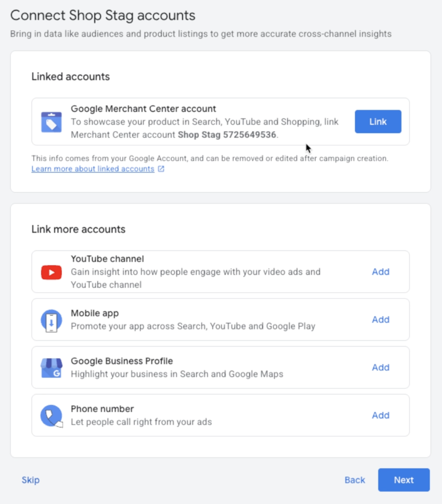Click the YouTube play button logo
The height and width of the screenshot is (504, 442).
click(51, 272)
